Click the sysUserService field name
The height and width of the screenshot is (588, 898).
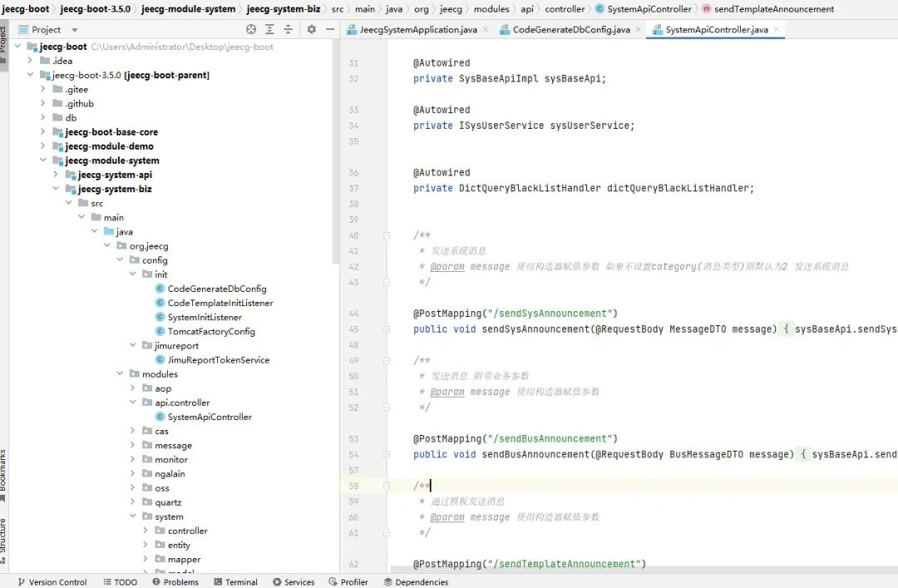click(x=590, y=125)
